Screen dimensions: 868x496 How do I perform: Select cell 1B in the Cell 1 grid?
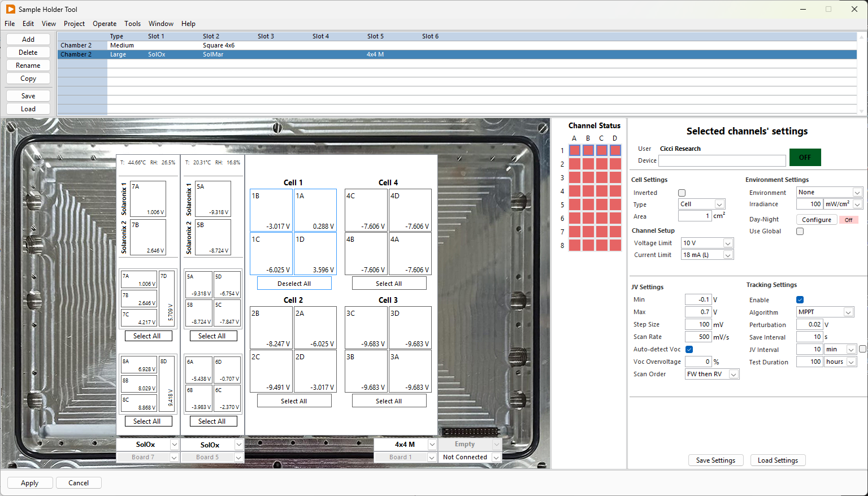(271, 210)
